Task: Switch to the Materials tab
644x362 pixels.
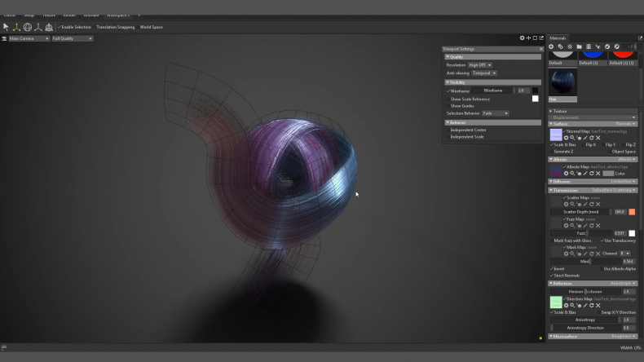Action: (x=558, y=38)
